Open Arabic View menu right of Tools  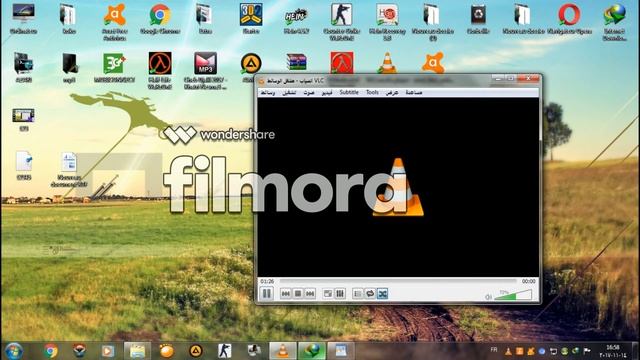coord(392,93)
